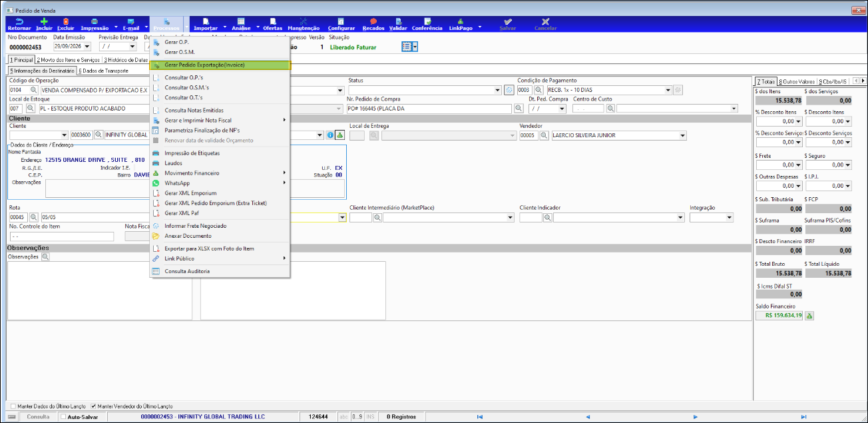The image size is (868, 423).
Task: Click the blue info icon in Cliente row
Action: (x=330, y=135)
